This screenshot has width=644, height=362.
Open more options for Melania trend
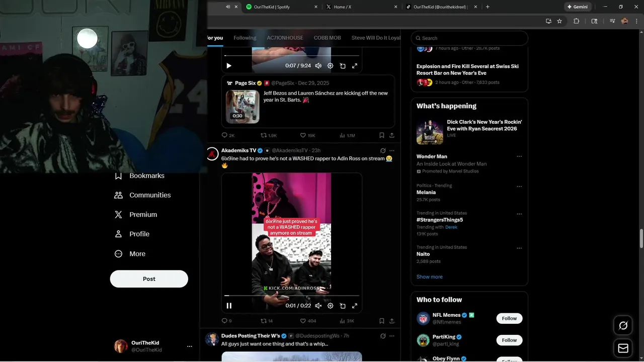click(x=519, y=187)
